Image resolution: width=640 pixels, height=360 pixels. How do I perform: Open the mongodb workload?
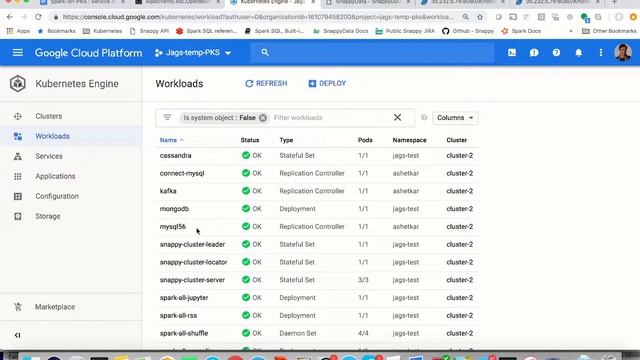click(174, 209)
